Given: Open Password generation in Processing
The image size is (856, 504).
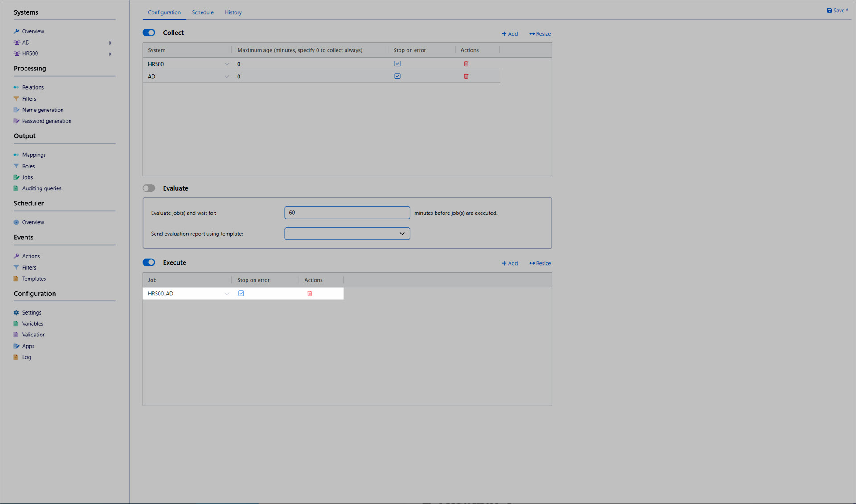Looking at the screenshot, I should [x=46, y=121].
